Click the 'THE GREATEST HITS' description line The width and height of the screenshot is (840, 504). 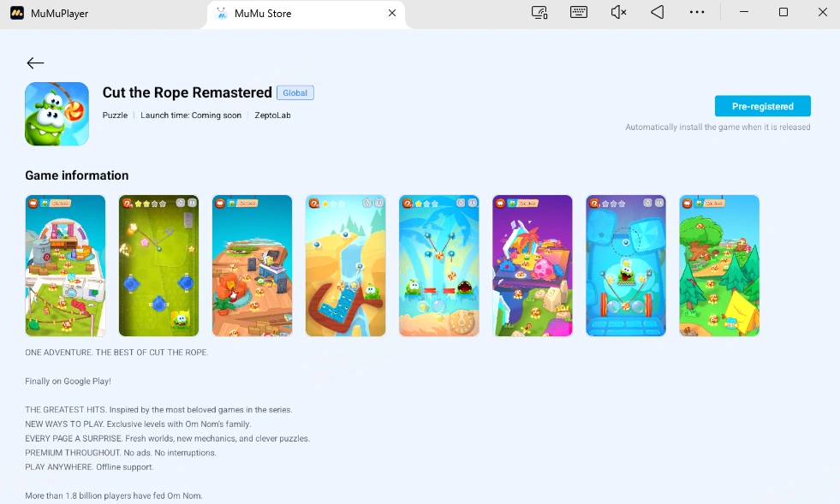158,410
